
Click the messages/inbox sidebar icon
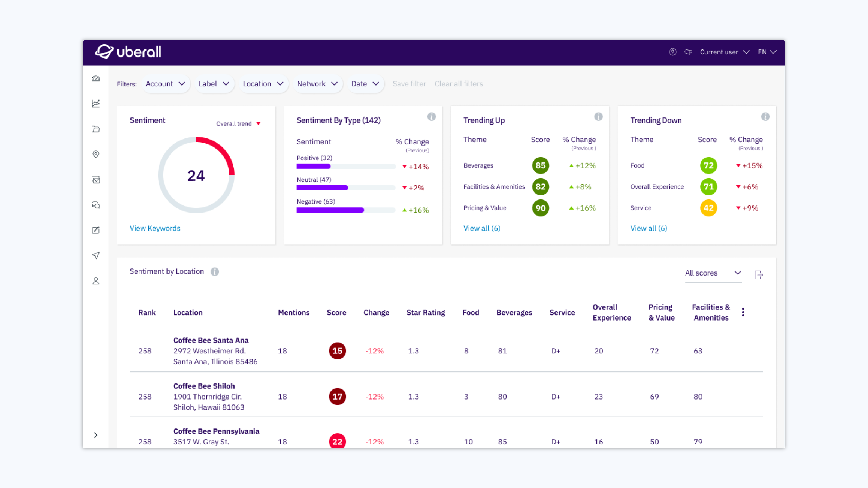pyautogui.click(x=95, y=179)
